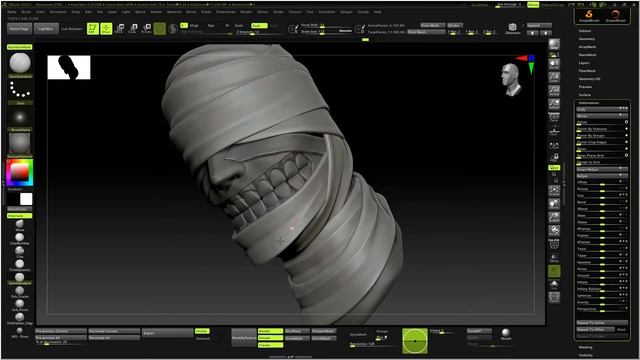Open the Zplugin menu
This screenshot has width=640, height=360.
tap(346, 12)
